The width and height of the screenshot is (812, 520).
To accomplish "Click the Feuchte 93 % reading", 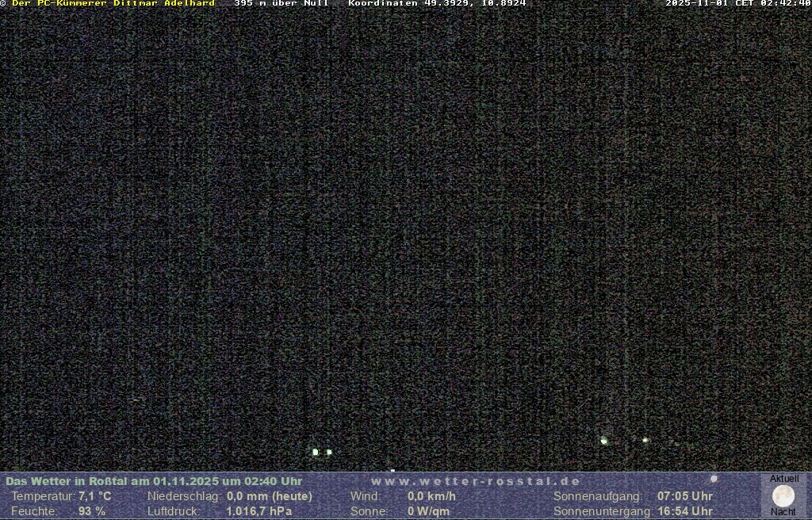I will coord(92,511).
